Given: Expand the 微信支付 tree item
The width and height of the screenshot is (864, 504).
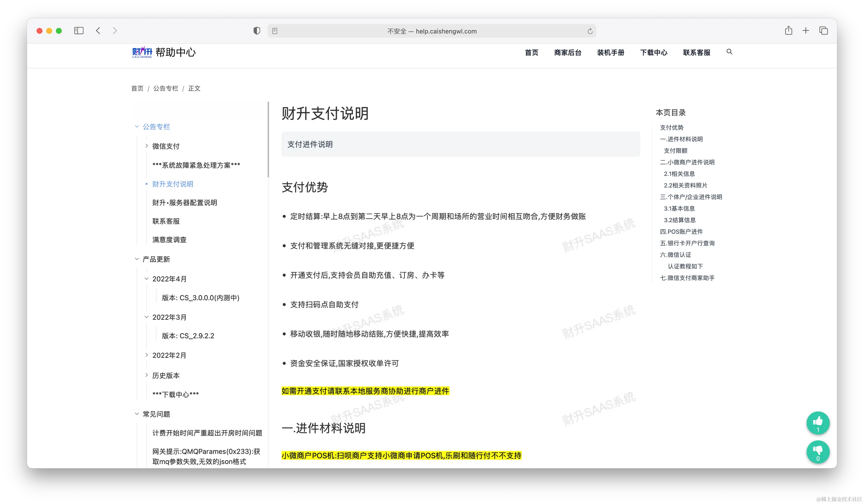Looking at the screenshot, I should (x=147, y=146).
